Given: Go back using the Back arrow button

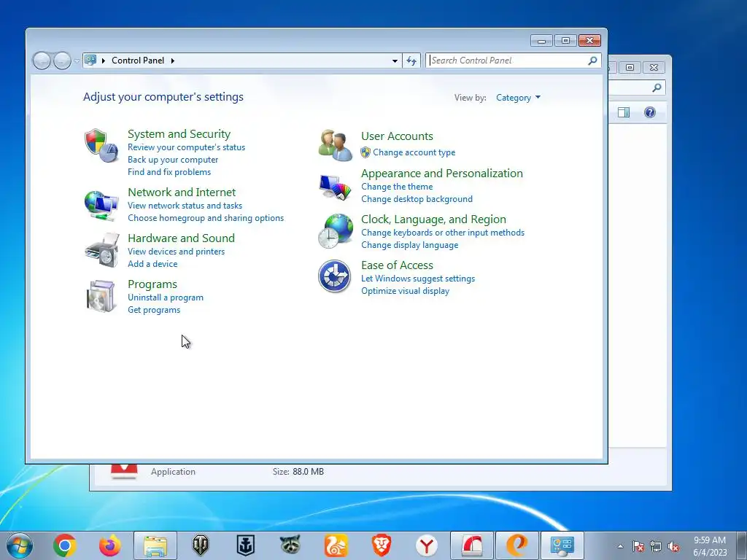Looking at the screenshot, I should tap(42, 61).
